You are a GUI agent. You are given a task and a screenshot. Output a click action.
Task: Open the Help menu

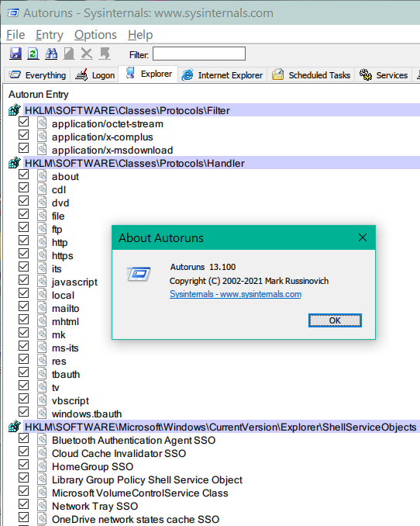pyautogui.click(x=140, y=35)
